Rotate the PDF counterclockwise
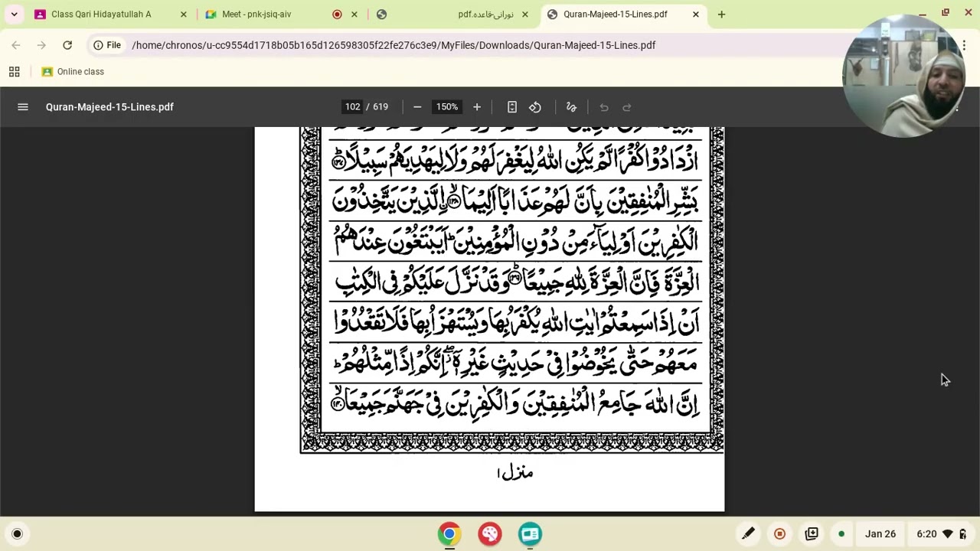The image size is (980, 551). (535, 107)
